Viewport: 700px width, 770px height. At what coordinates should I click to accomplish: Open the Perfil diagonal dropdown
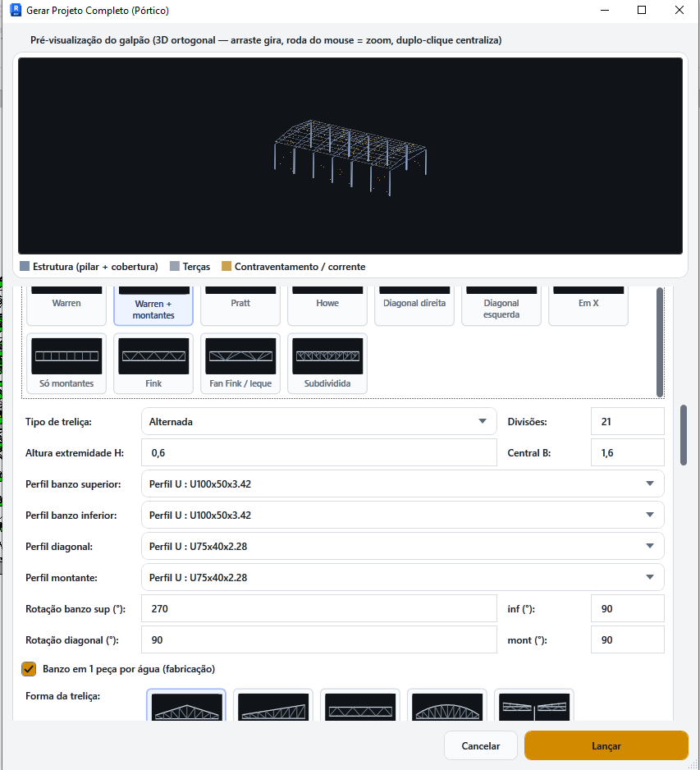click(403, 546)
